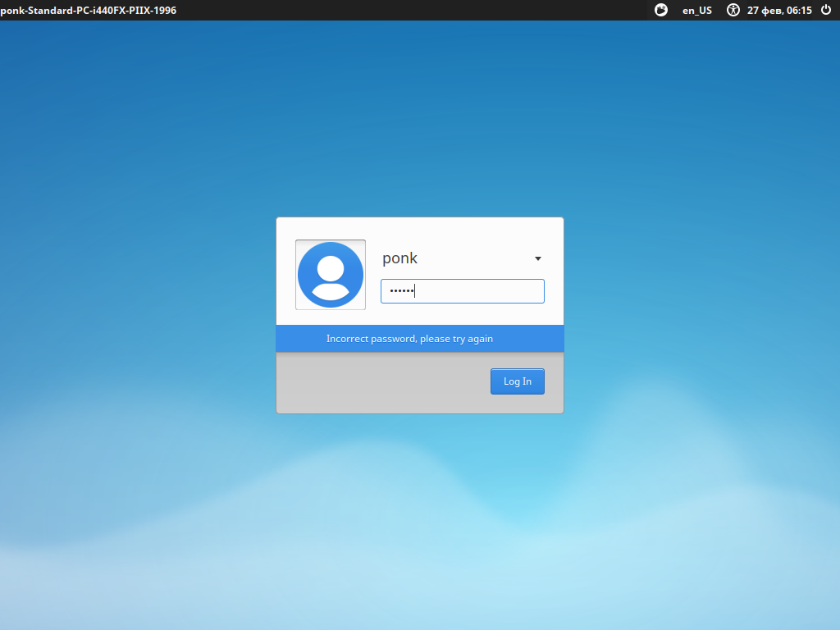The image size is (840, 630).
Task: Open the accessibility options icon
Action: 733,10
